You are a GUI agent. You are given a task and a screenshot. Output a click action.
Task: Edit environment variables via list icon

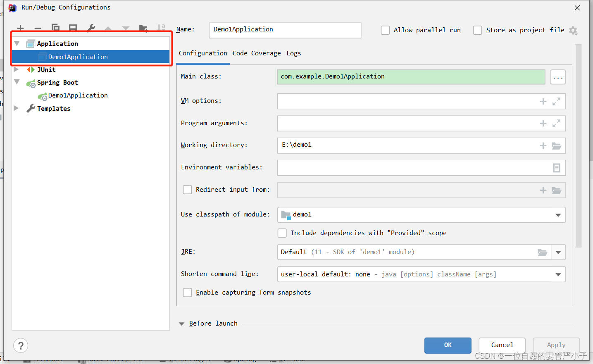point(557,168)
